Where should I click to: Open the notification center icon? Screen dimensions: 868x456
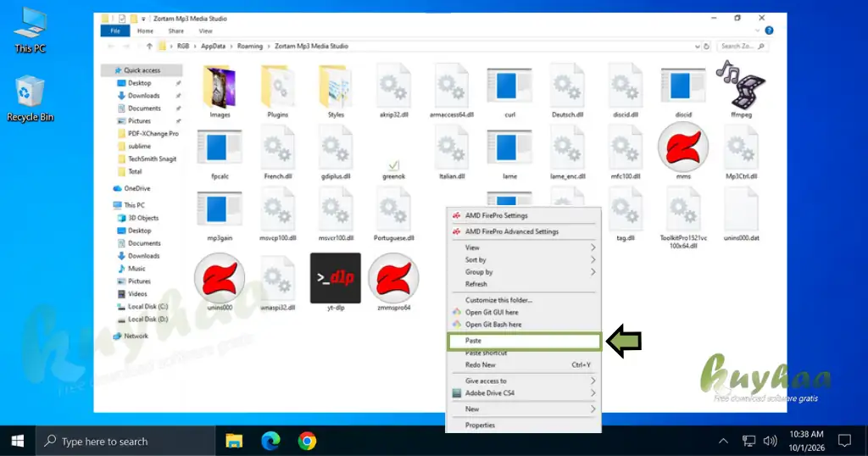coord(844,441)
